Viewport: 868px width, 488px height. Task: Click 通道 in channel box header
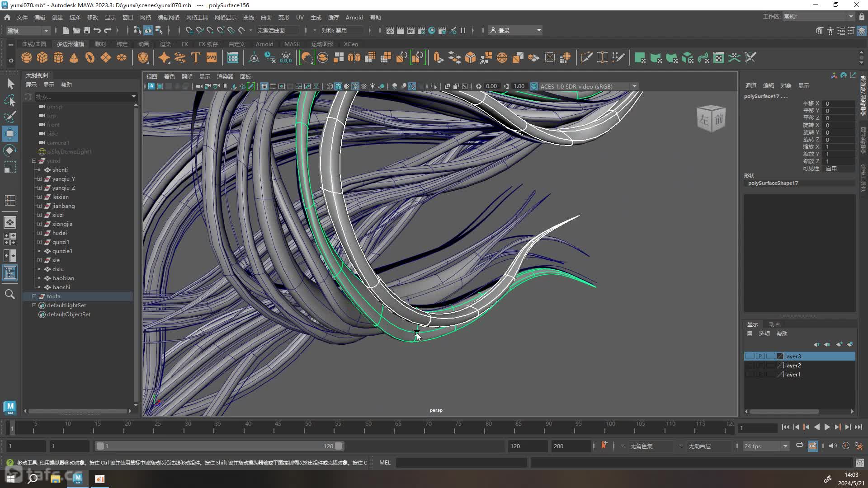pyautogui.click(x=750, y=85)
